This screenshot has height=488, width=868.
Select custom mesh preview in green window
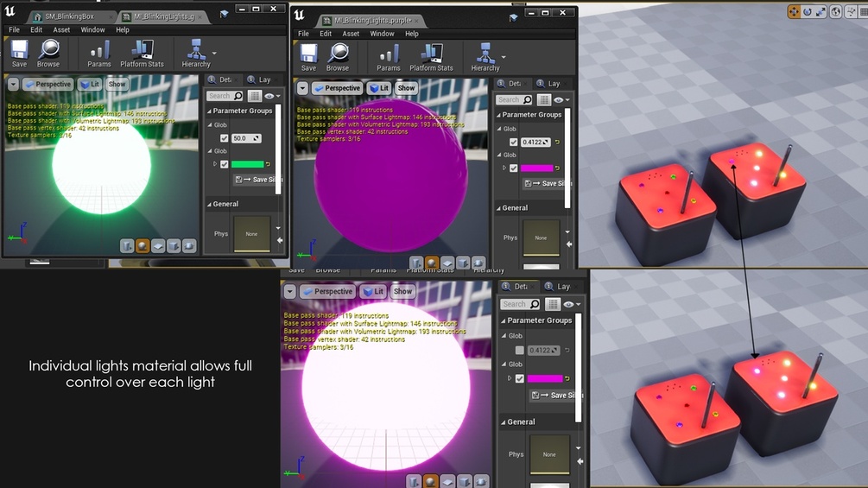coord(189,245)
